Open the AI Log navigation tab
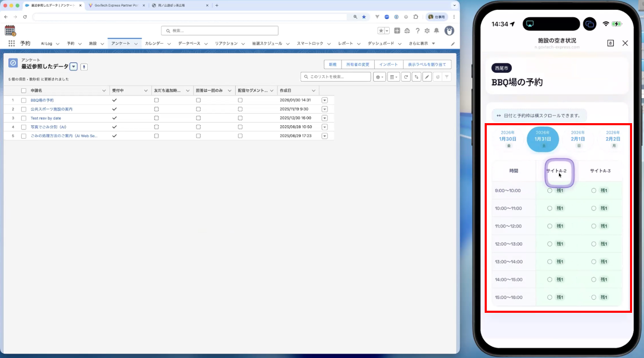644x358 pixels. (x=47, y=44)
